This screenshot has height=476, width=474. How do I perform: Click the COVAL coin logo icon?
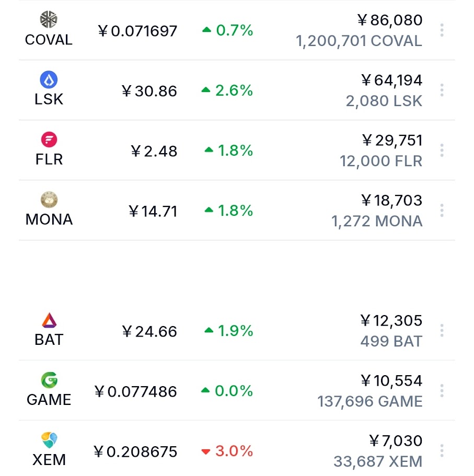pyautogui.click(x=49, y=20)
